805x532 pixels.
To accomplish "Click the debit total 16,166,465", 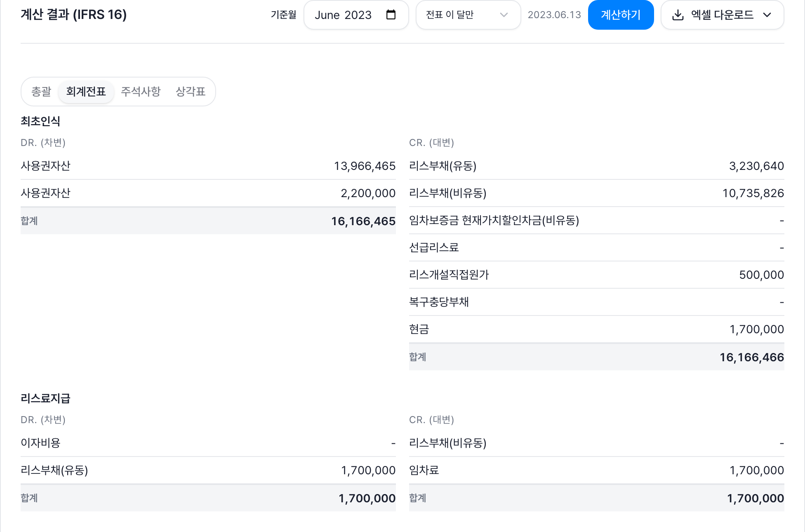I will (363, 221).
